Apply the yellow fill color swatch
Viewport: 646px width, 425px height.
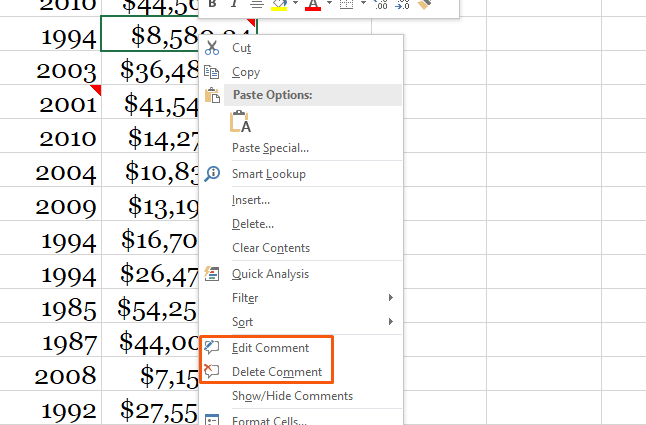point(278,5)
